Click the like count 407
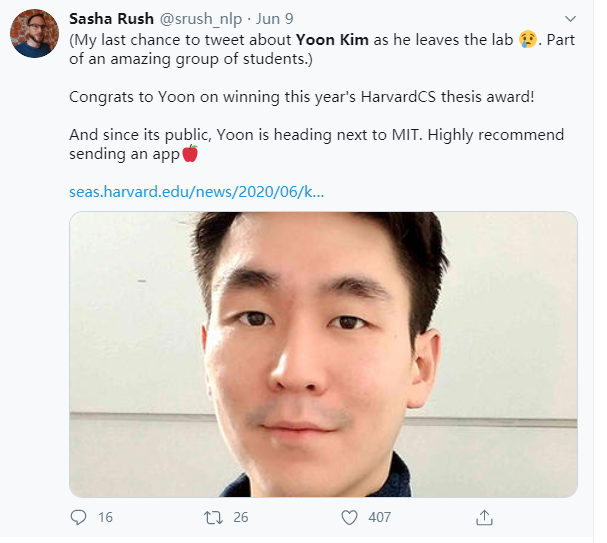 click(x=379, y=517)
